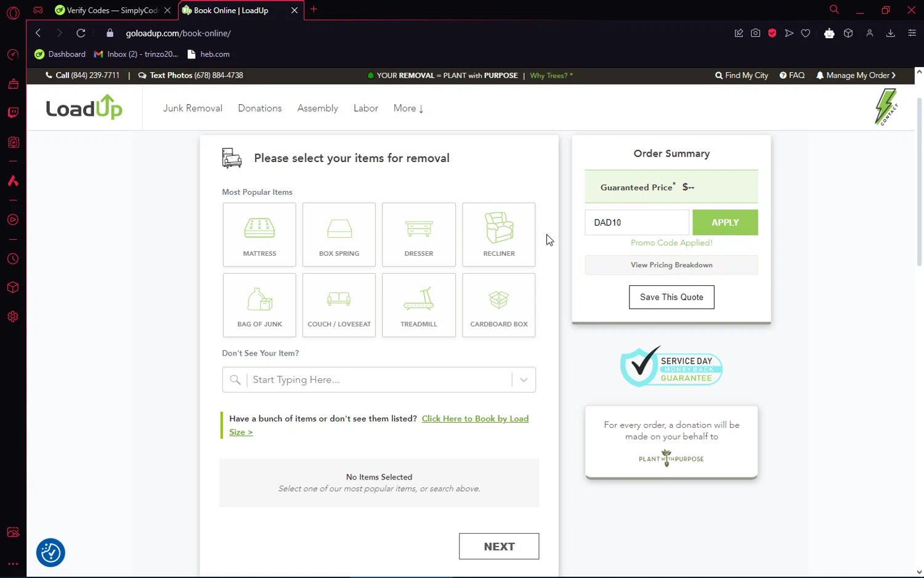924x578 pixels.
Task: Open the Junk Removal menu item
Action: click(193, 108)
